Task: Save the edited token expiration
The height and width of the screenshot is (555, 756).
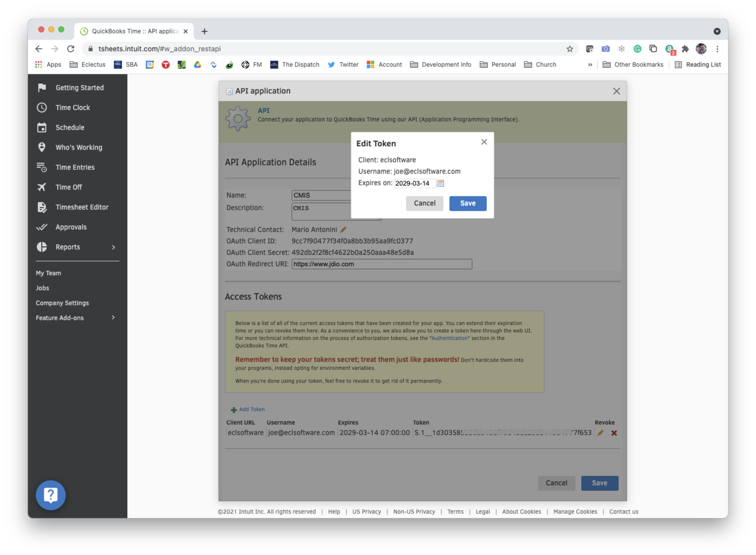Action: pos(468,203)
